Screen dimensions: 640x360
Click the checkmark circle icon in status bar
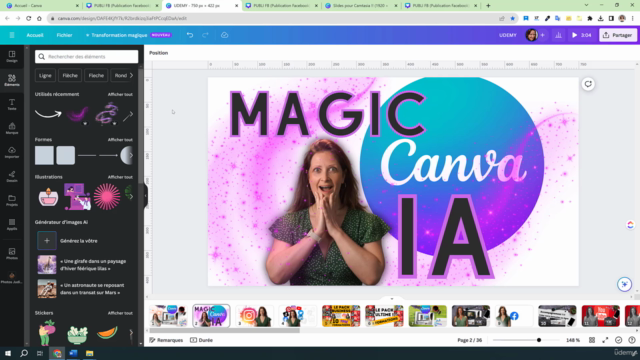[x=619, y=340]
